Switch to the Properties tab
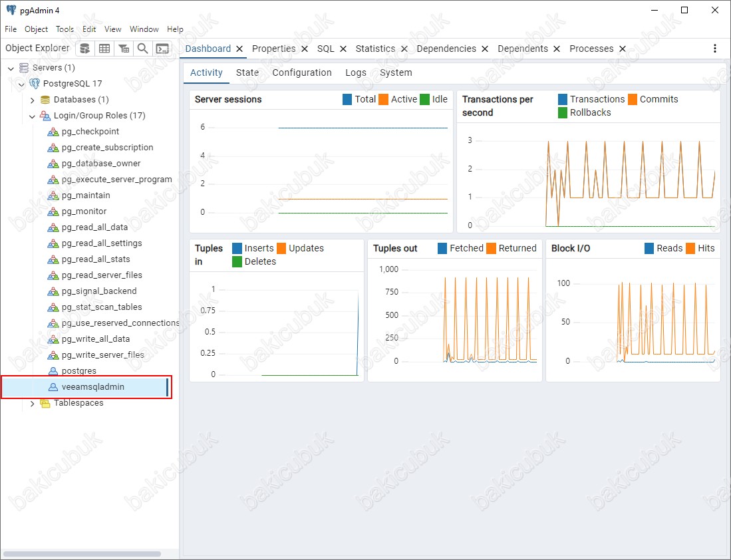The width and height of the screenshot is (731, 560). pos(273,49)
